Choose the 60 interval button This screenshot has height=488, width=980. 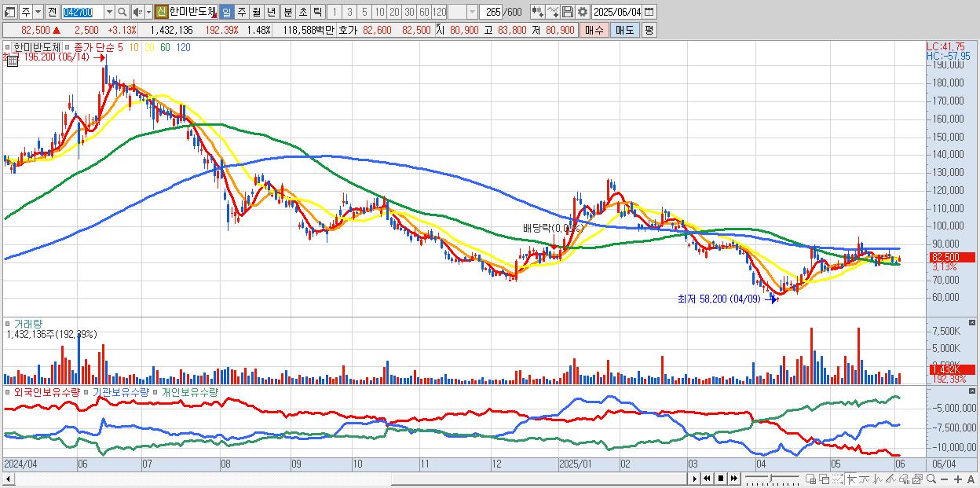pos(424,12)
